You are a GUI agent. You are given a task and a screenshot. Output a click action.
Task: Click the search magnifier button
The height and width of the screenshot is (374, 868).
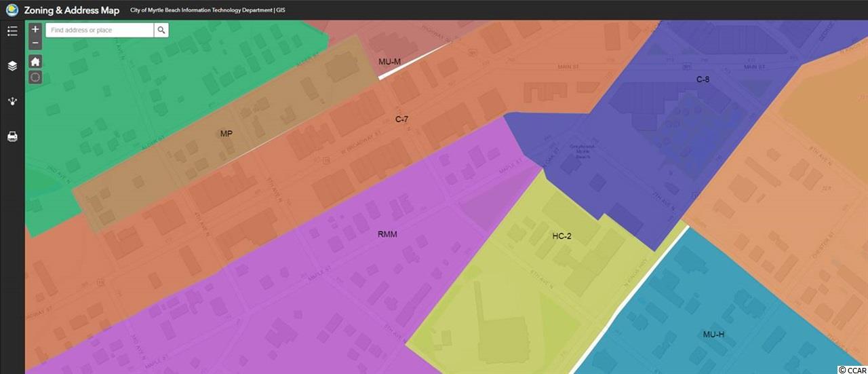point(161,30)
